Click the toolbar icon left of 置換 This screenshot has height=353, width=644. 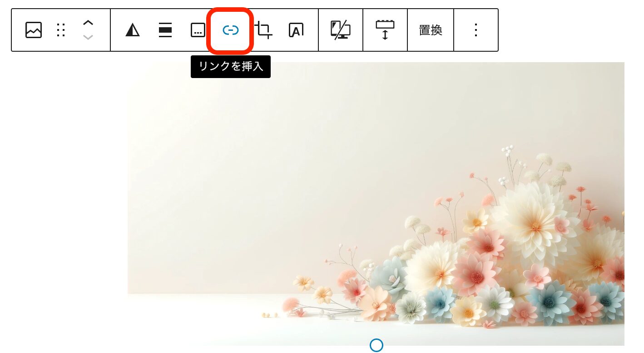pyautogui.click(x=385, y=30)
